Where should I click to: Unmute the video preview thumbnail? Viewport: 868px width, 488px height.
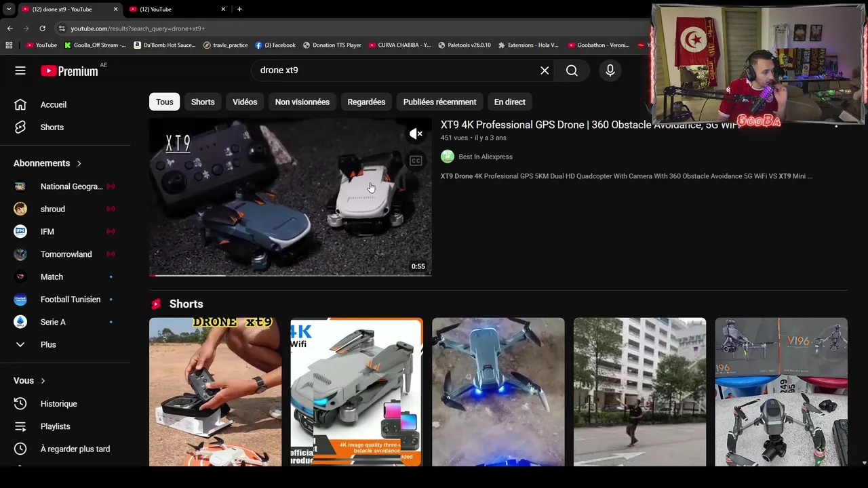tap(416, 134)
